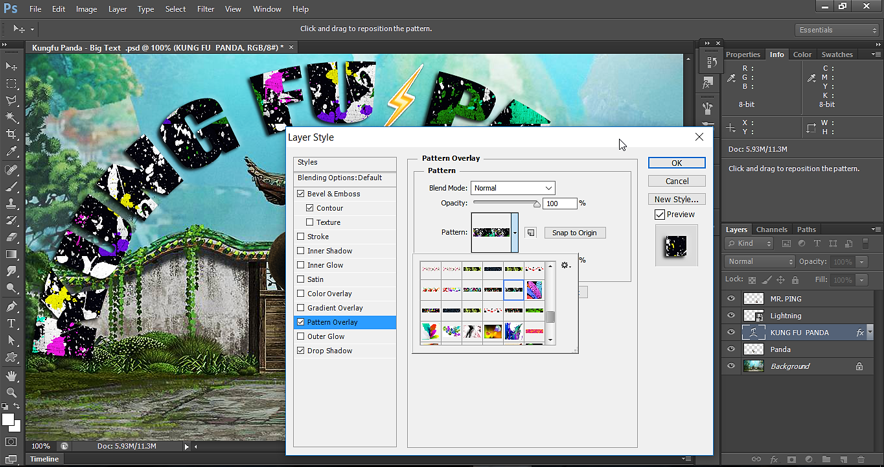Toggle the Preview checkbox

tap(659, 215)
